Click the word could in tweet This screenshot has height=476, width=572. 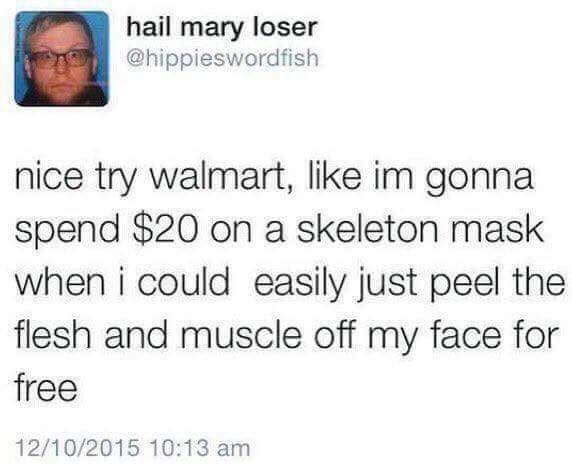pos(183,283)
